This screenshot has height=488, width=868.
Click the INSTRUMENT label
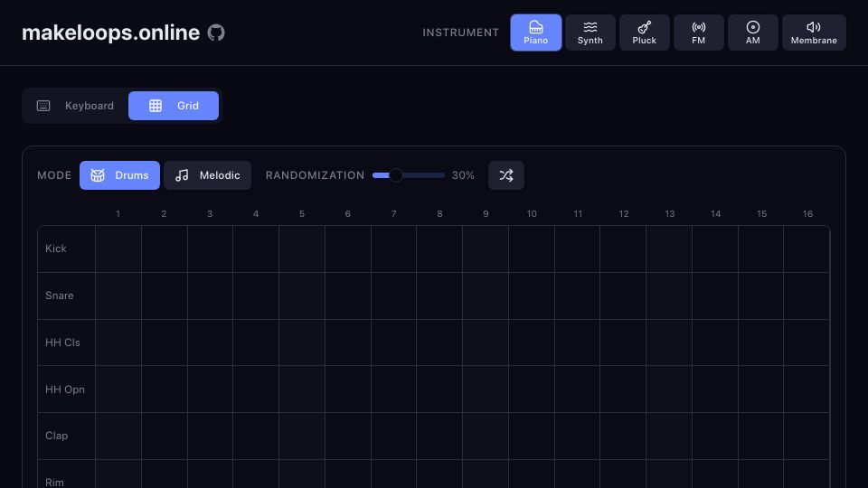[461, 33]
